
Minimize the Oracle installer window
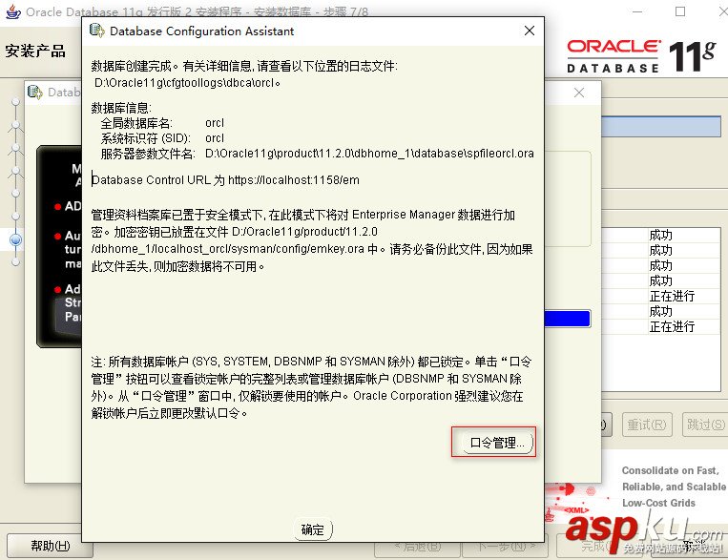[638, 11]
